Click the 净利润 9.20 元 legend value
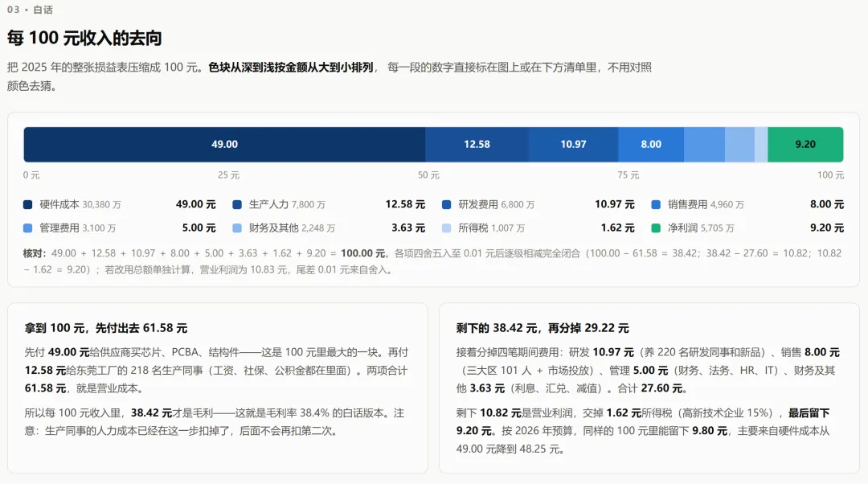Viewport: 868px width, 484px height. (x=827, y=228)
